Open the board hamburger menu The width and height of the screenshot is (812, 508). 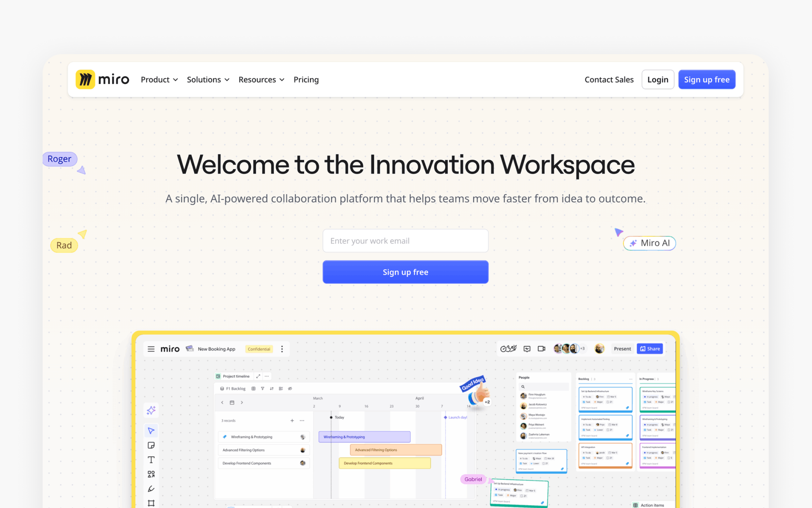coord(151,349)
